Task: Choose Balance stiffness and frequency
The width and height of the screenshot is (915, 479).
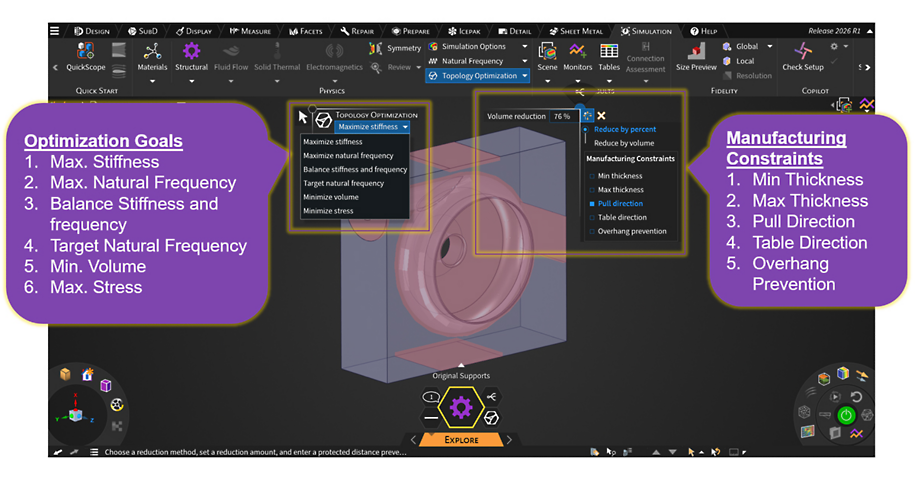Action: [x=355, y=169]
